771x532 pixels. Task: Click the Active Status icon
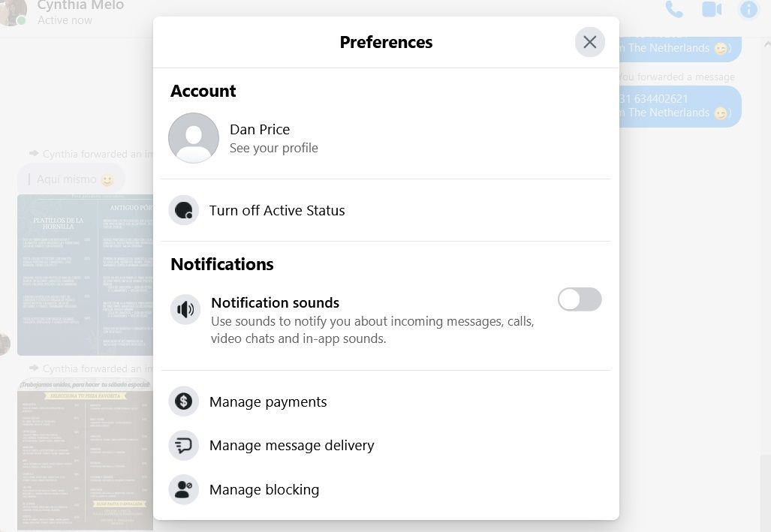184,211
